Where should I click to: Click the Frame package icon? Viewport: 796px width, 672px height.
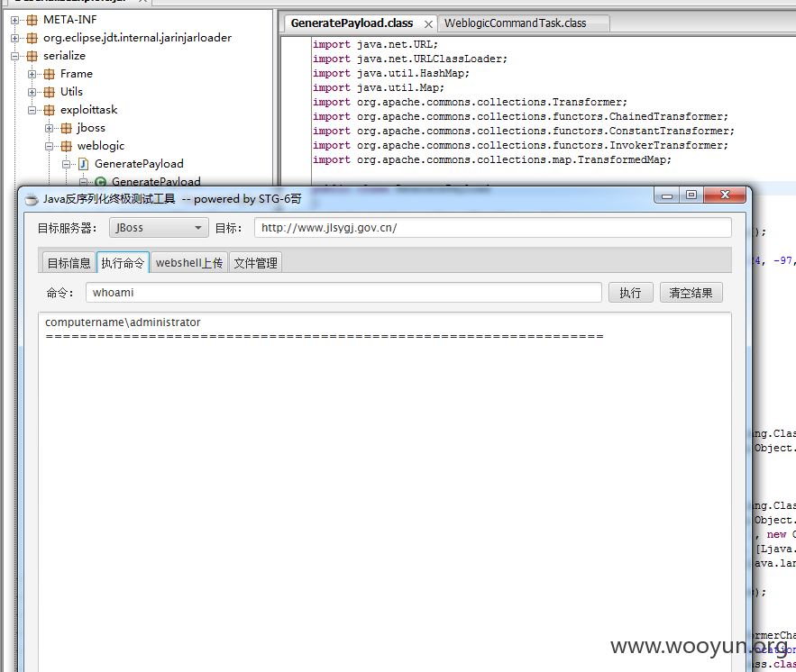point(50,74)
